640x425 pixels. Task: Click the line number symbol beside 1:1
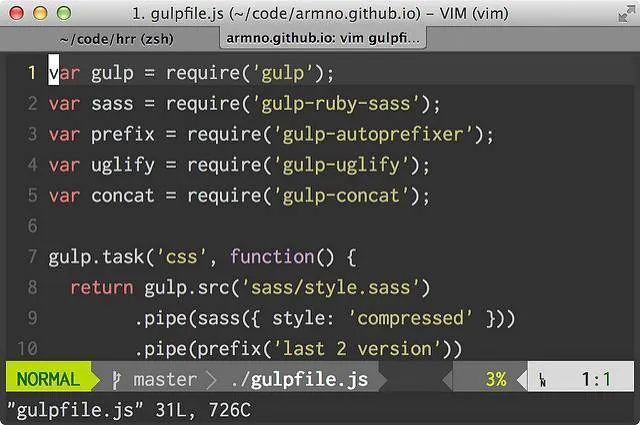[x=542, y=380]
